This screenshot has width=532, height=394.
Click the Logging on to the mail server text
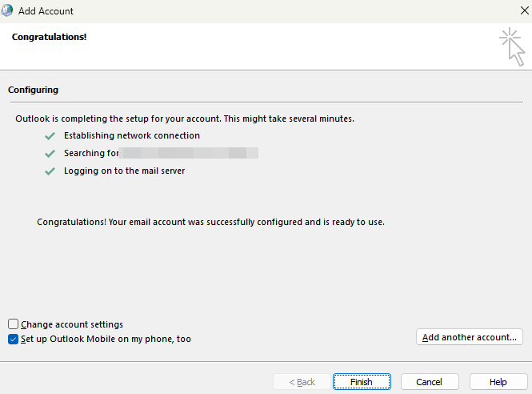point(124,171)
